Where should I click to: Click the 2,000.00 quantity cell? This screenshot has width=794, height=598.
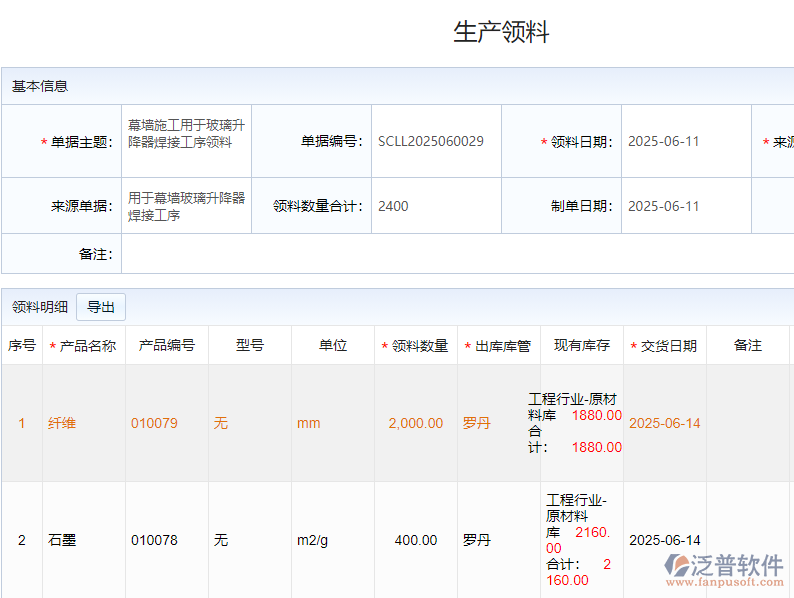(x=415, y=423)
